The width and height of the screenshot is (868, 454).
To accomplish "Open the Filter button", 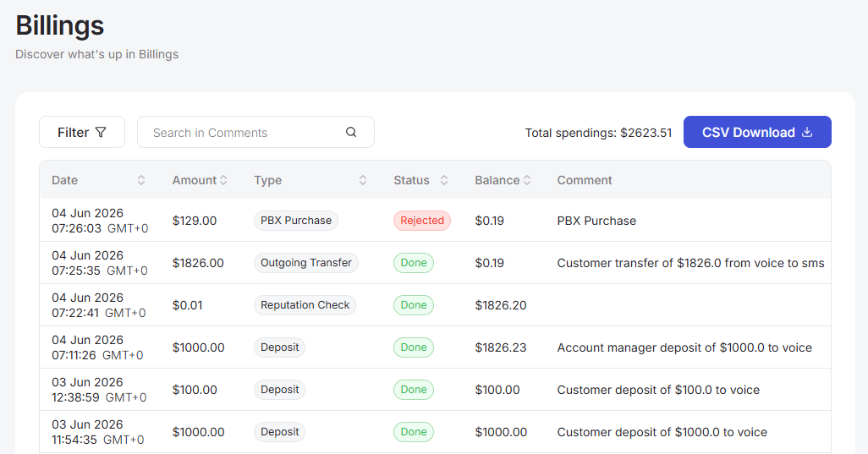I will [82, 132].
